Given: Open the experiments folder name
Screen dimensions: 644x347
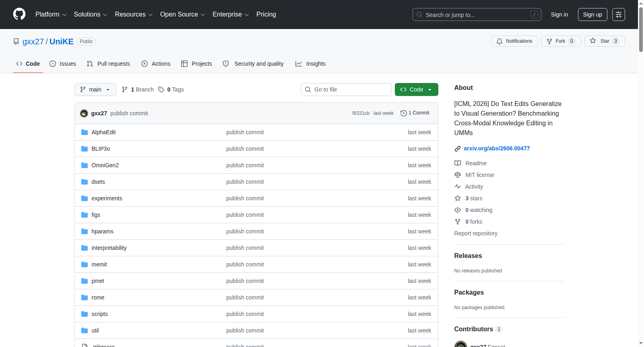Looking at the screenshot, I should (107, 198).
